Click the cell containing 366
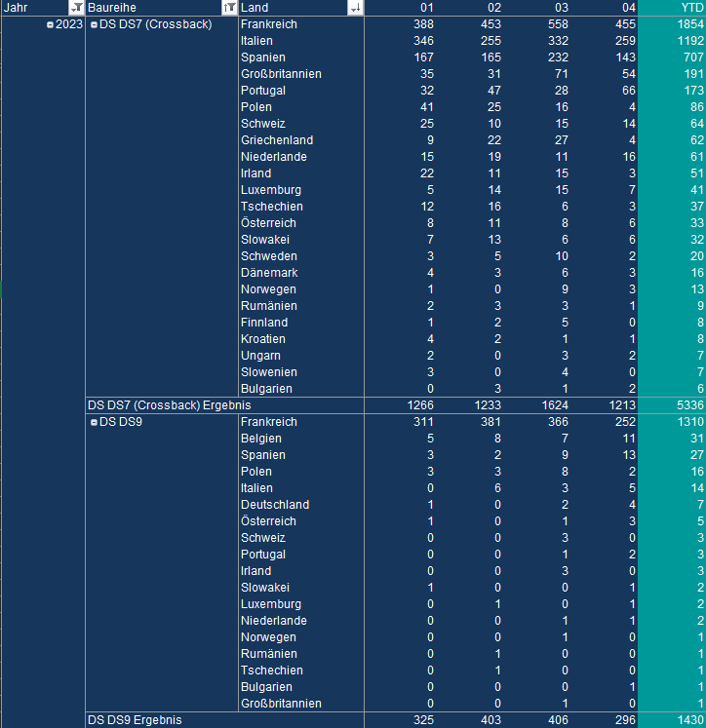This screenshot has height=728, width=706. pos(559,422)
